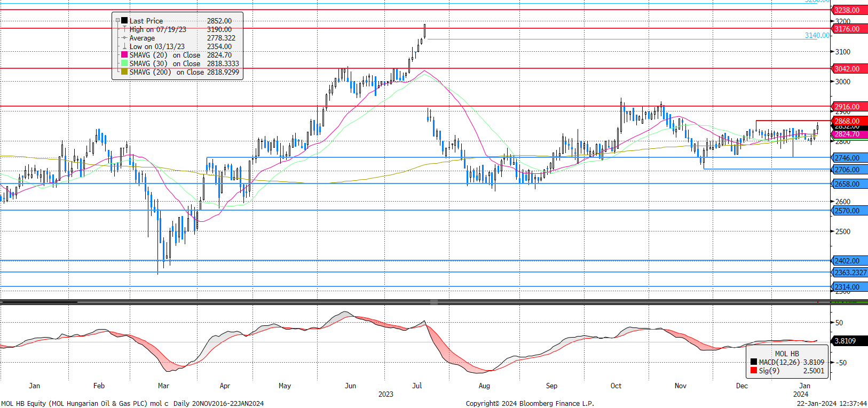This screenshot has width=868, height=408.
Task: Select the SMAVG (200) on Close label
Action: 167,72
